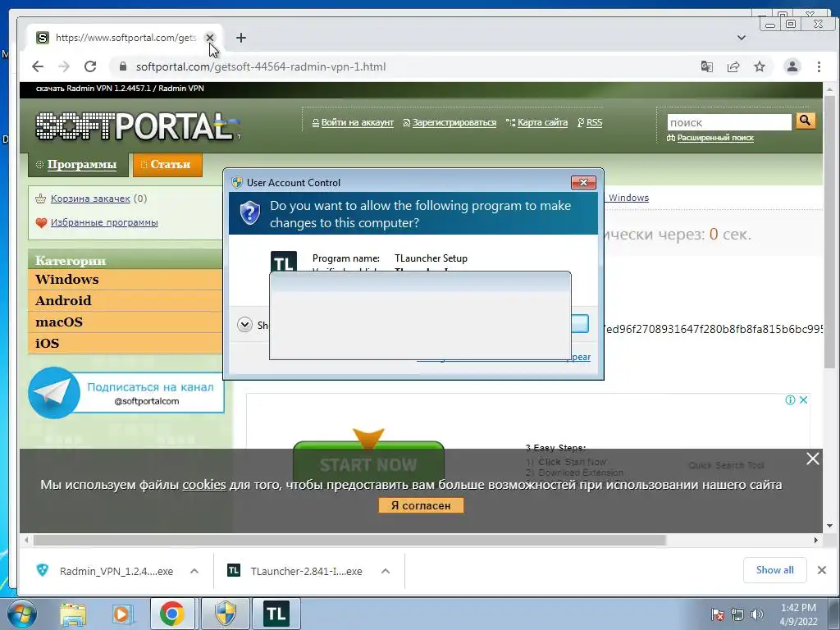Open the media player taskbar icon
The width and height of the screenshot is (840, 630).
pyautogui.click(x=122, y=614)
